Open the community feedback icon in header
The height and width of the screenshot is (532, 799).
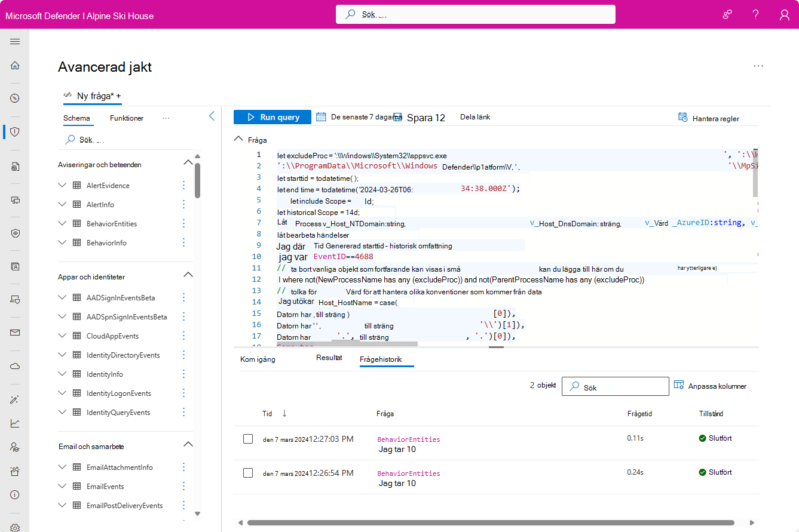point(727,14)
